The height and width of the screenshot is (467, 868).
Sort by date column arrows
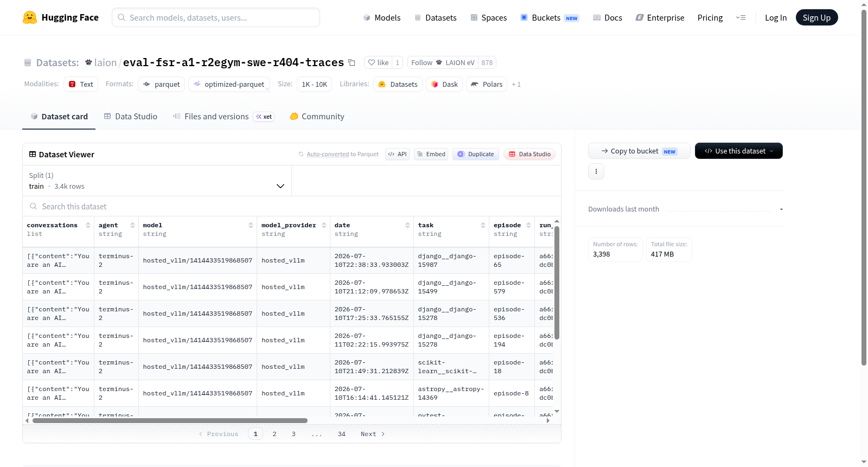coord(407,225)
